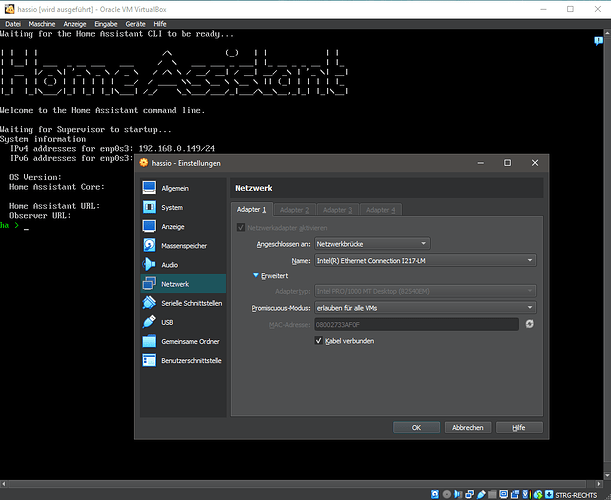The height and width of the screenshot is (500, 611).
Task: Click the horizontal scrollbar left arrow
Action: (4, 484)
